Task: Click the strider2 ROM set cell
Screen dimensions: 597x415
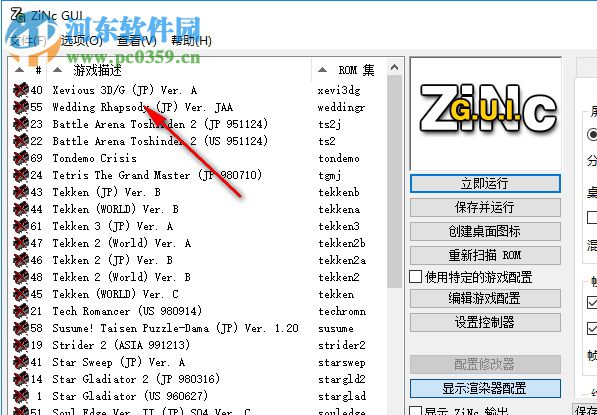Action: (342, 345)
